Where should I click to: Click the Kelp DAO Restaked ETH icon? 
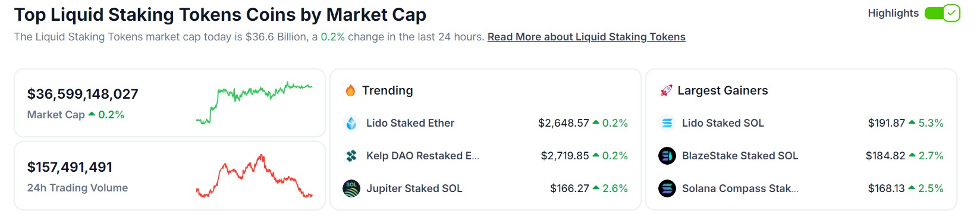(x=351, y=156)
